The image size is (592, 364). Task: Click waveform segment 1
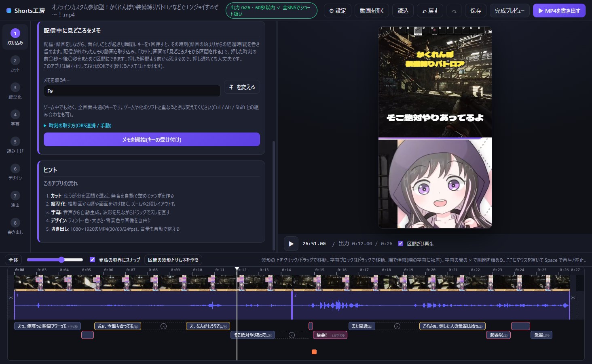(153, 305)
